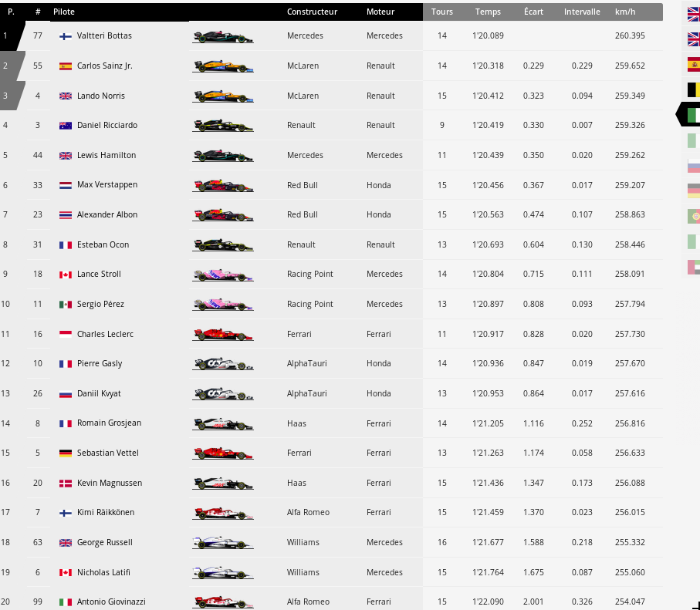Image resolution: width=700 pixels, height=610 pixels.
Task: Open Sebastian Vettel's driver name link
Action: click(108, 453)
